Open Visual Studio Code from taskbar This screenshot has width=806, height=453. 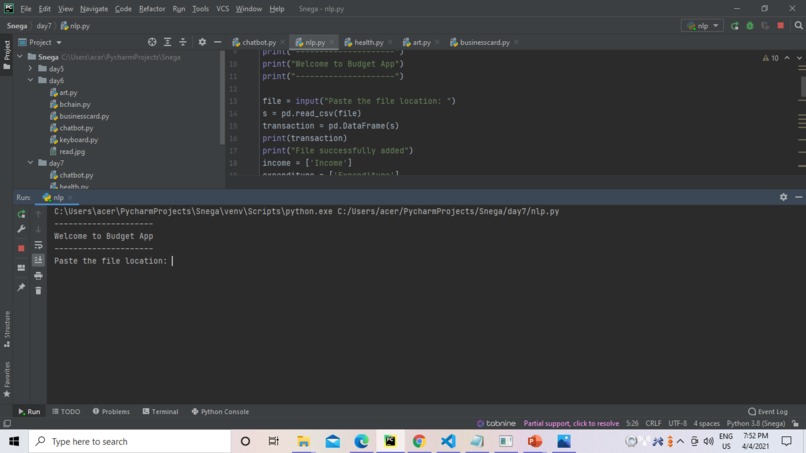448,441
